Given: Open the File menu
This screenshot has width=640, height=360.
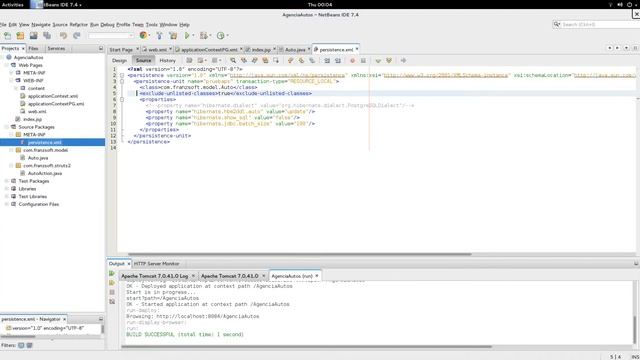Looking at the screenshot, I should [3, 24].
